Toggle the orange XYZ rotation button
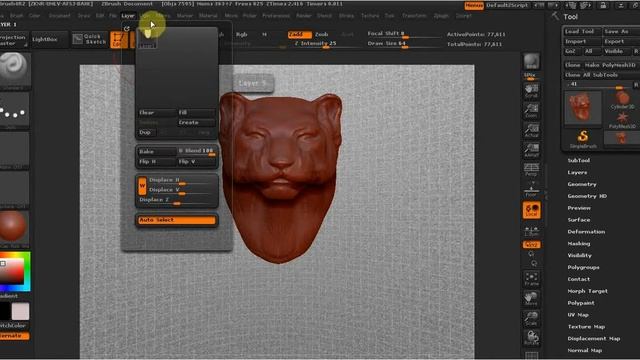 coord(531,244)
